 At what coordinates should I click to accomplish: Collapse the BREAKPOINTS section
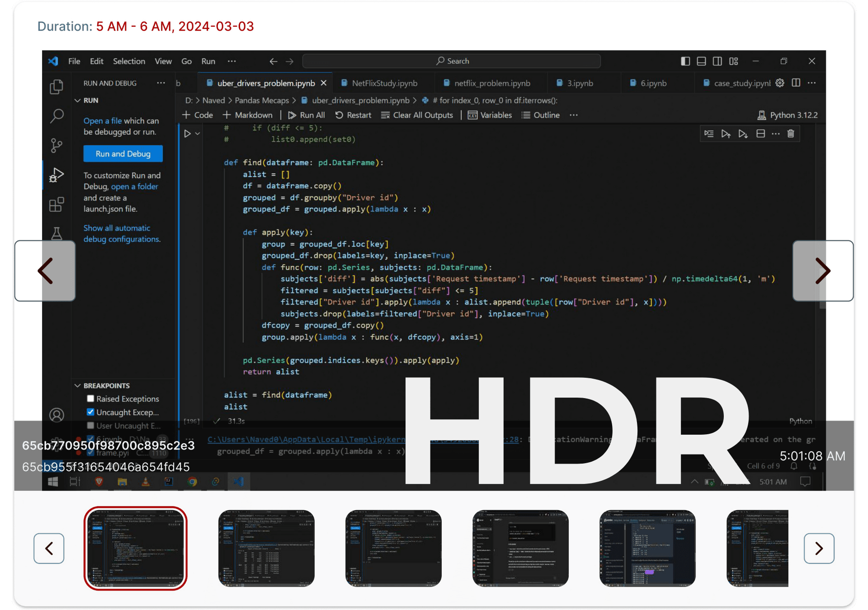[78, 385]
